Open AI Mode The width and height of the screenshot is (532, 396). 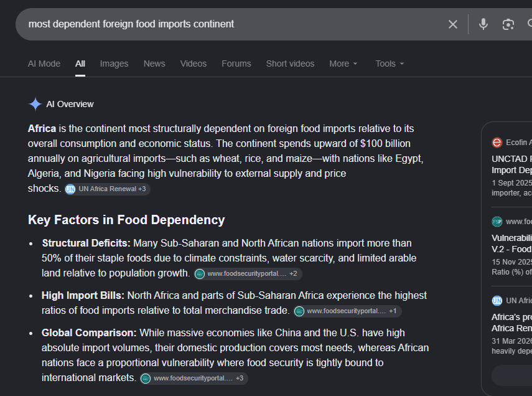[x=44, y=64]
